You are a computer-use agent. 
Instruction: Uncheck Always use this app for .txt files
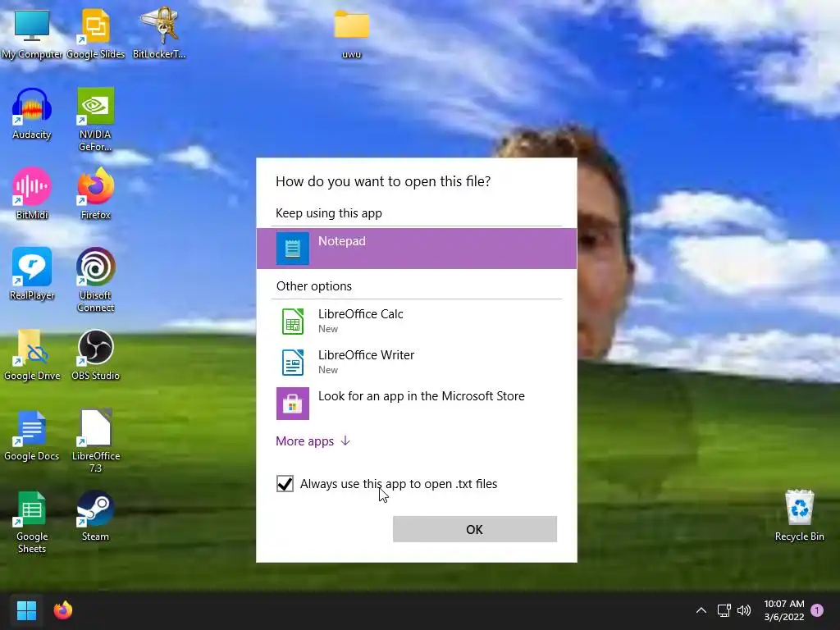click(285, 484)
